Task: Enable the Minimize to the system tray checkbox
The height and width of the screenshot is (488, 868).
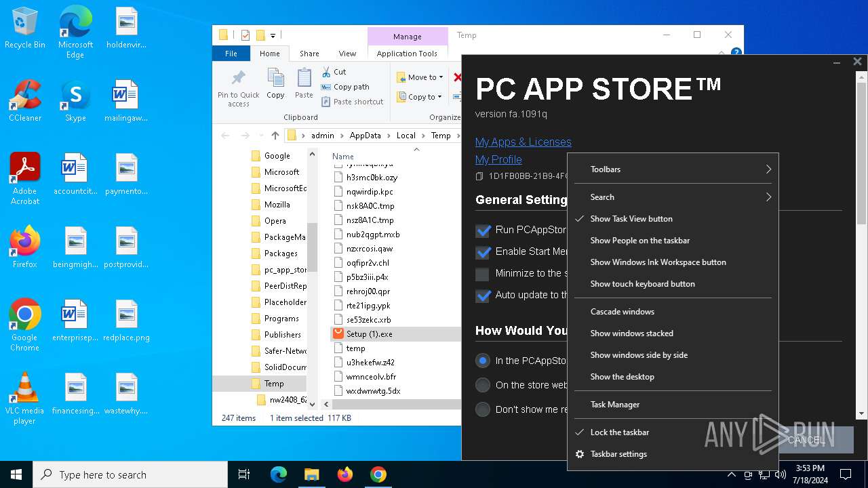Action: pos(482,274)
